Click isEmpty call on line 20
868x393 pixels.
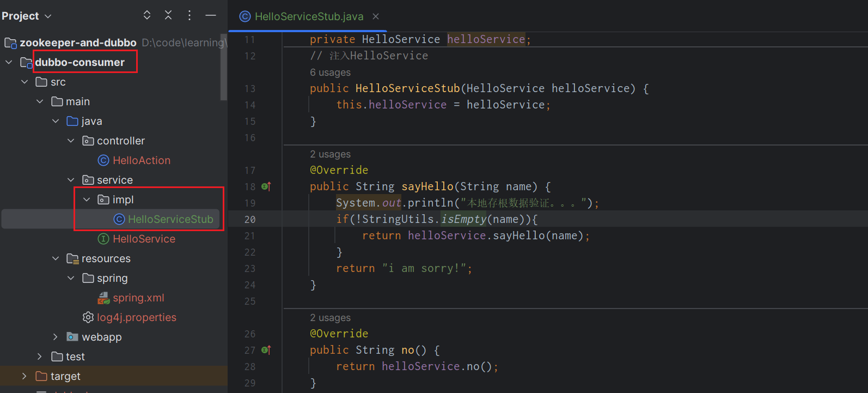tap(463, 219)
